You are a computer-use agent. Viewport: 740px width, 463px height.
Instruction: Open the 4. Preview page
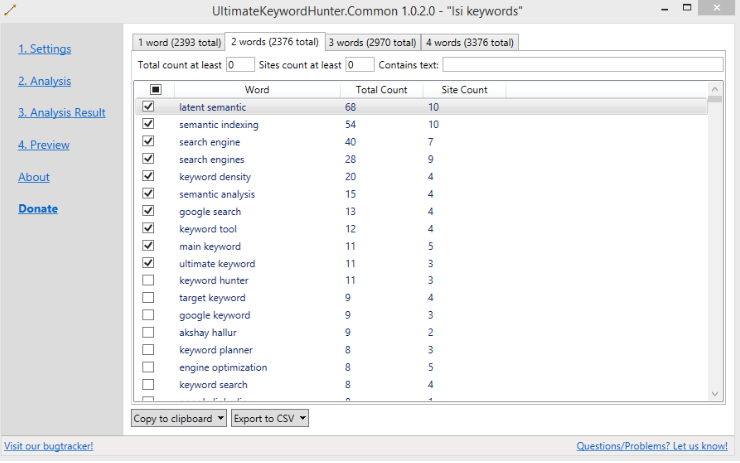pos(44,145)
